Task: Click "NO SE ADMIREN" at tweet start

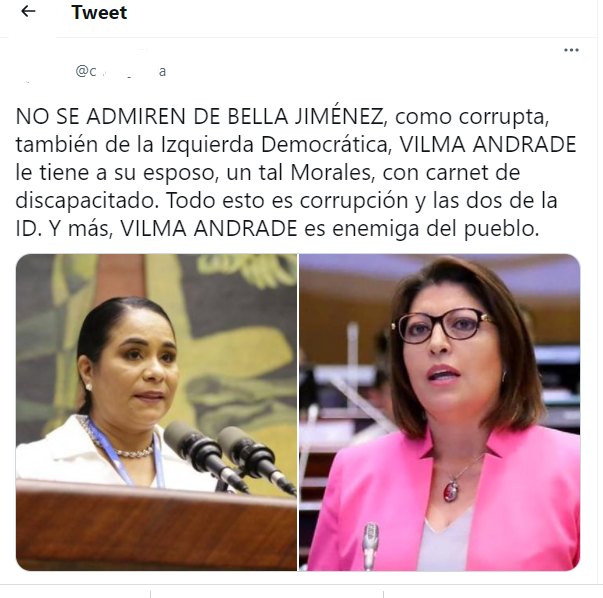Action: [101, 117]
